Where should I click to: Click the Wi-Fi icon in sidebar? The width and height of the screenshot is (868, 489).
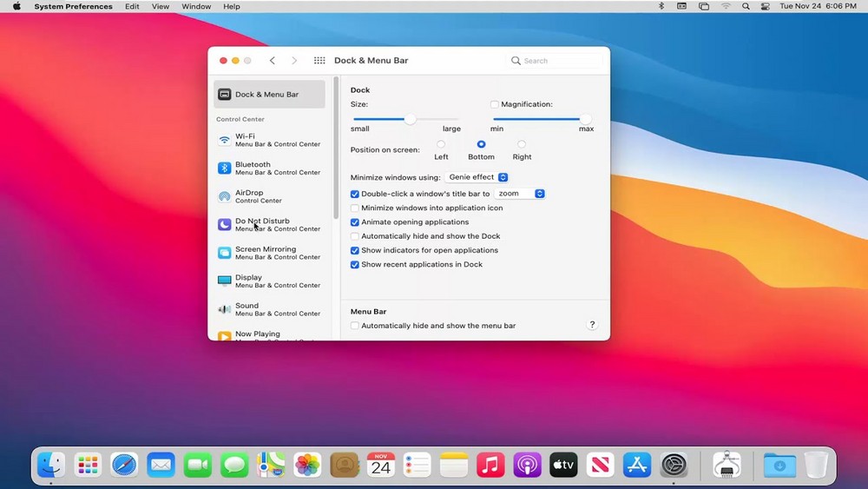point(225,140)
